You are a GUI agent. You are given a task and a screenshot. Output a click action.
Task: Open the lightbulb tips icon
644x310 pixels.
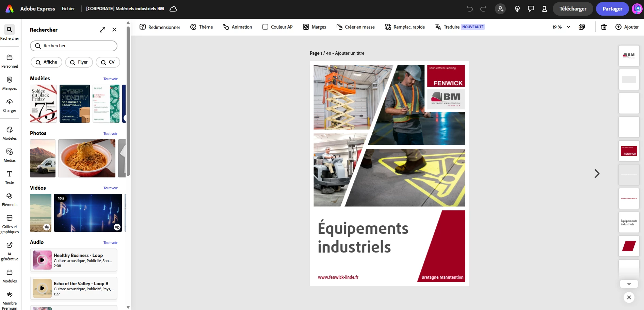pos(517,9)
